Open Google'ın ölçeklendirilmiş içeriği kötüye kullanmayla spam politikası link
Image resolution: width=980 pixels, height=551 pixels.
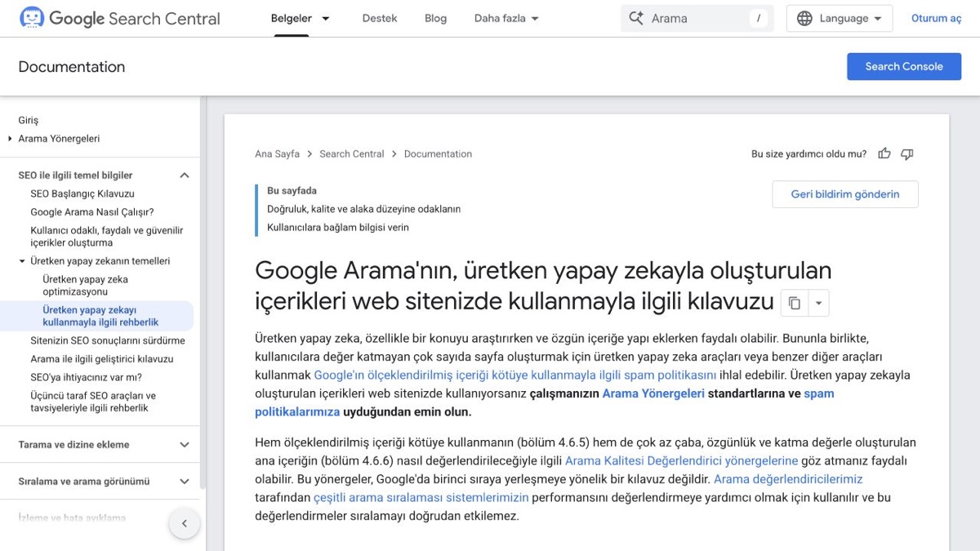coord(515,375)
